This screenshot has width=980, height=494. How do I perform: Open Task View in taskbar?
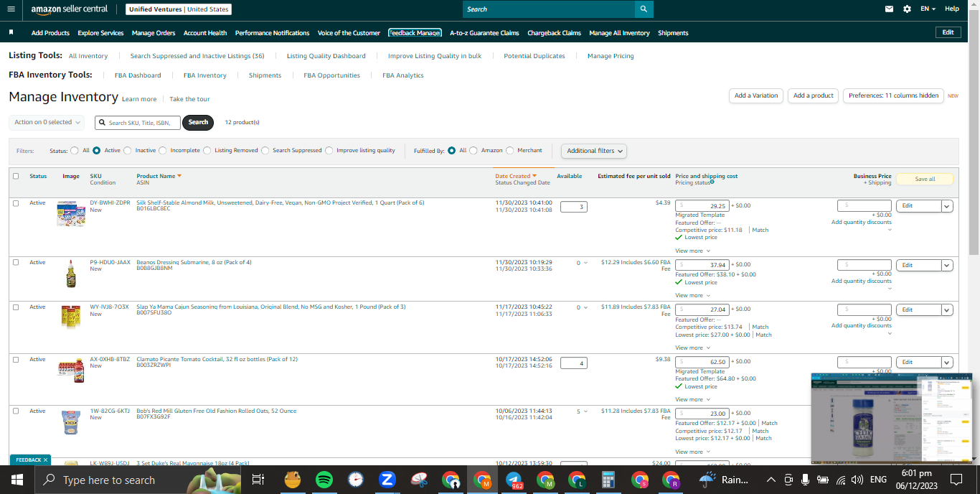pos(258,480)
